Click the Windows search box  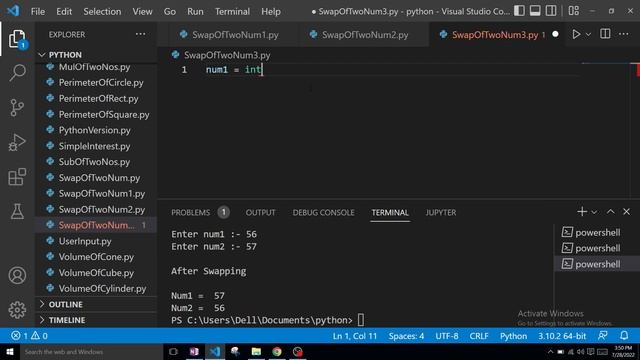(x=91, y=352)
